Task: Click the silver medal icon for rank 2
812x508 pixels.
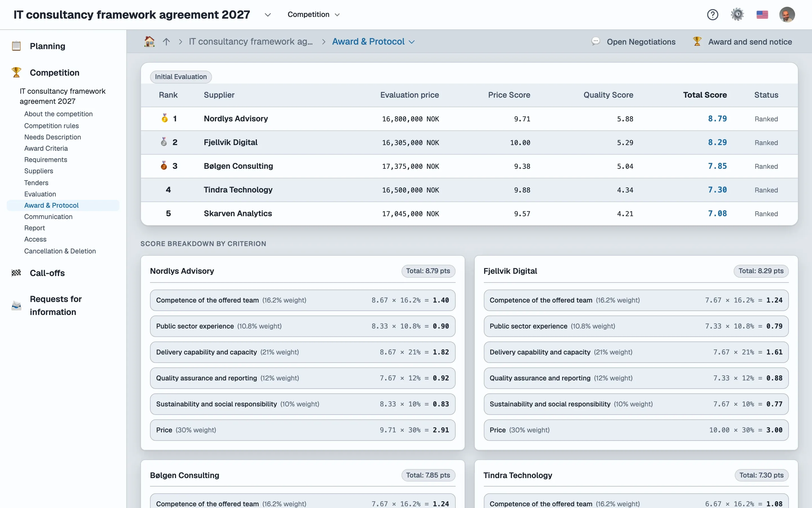Action: [x=164, y=142]
